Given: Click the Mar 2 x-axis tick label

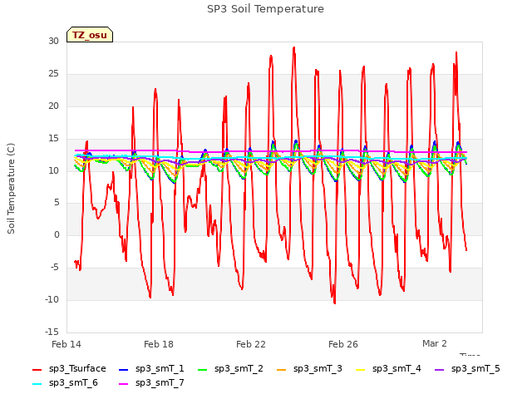Looking at the screenshot, I should (435, 343).
